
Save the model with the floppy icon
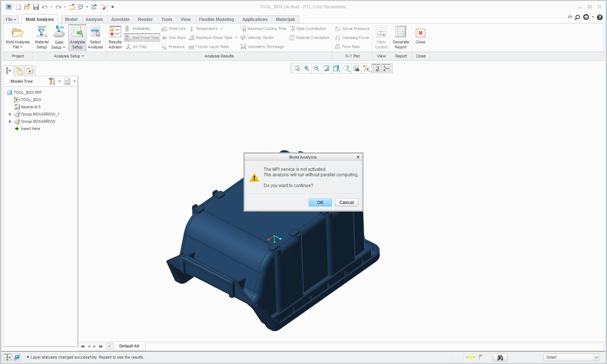point(36,7)
